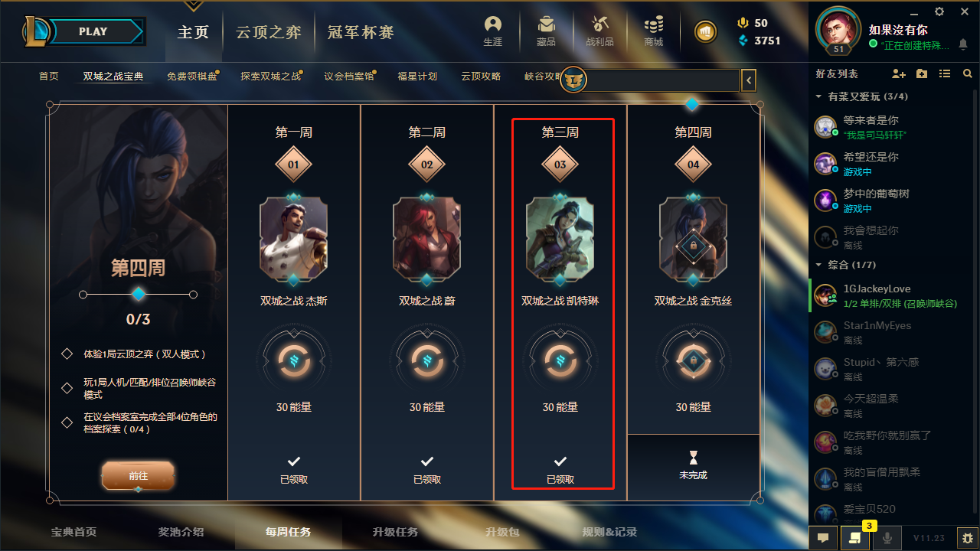Switch to 云顶之弈 top tab
The width and height of the screenshot is (980, 551).
pyautogui.click(x=268, y=32)
